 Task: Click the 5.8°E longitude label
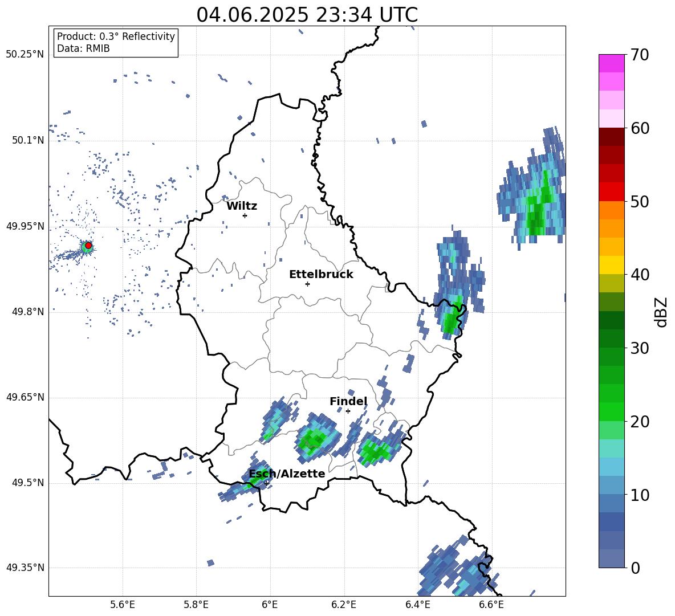click(x=196, y=605)
